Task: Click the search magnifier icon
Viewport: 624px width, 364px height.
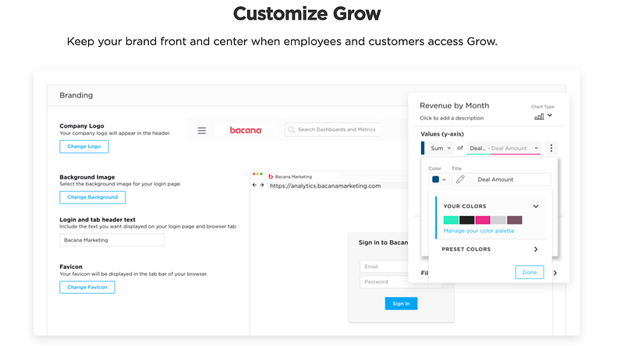Action: pos(291,130)
